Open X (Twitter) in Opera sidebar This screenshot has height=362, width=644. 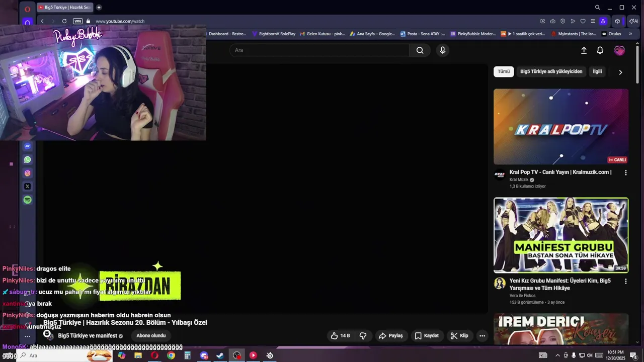28,187
